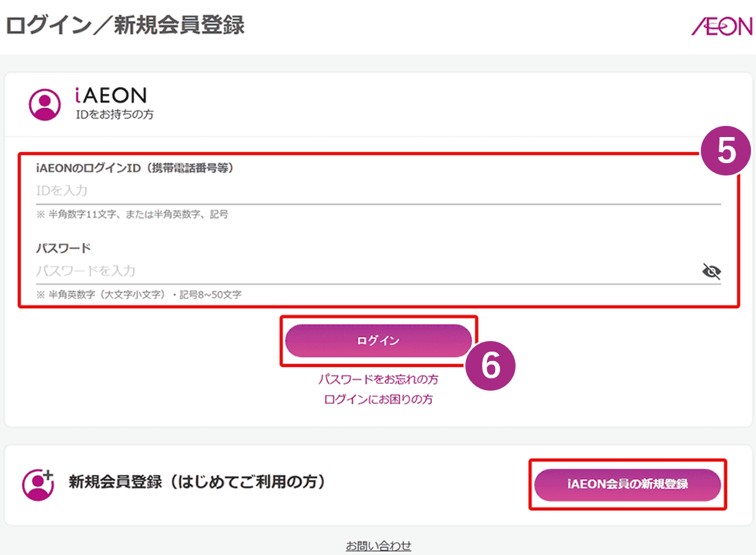Click the new member add-user icon
Screen dimensions: 756x555
pos(39,483)
